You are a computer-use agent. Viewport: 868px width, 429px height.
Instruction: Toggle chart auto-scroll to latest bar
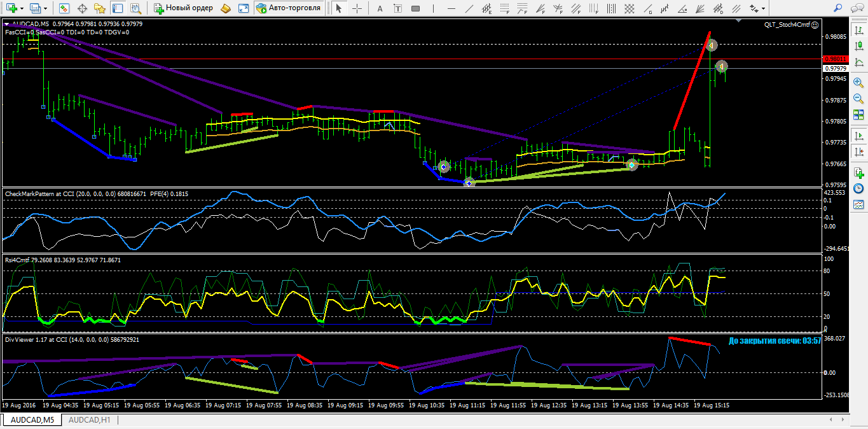point(858,135)
